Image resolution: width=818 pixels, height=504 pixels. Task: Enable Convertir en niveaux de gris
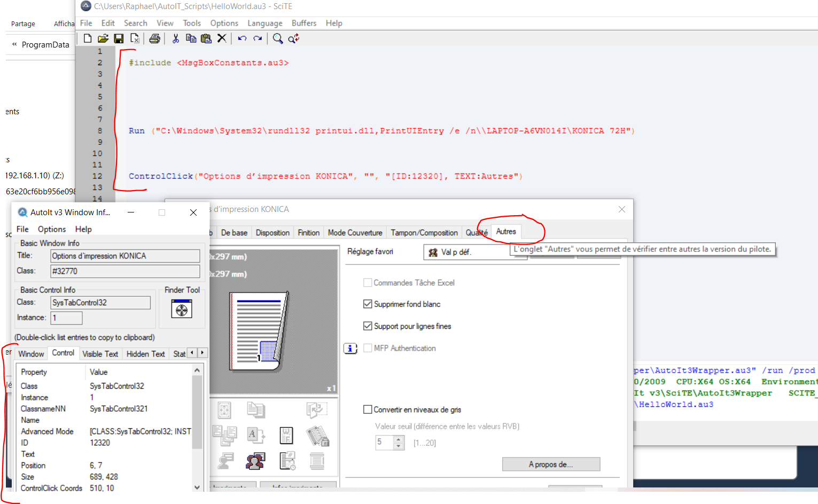pyautogui.click(x=368, y=409)
